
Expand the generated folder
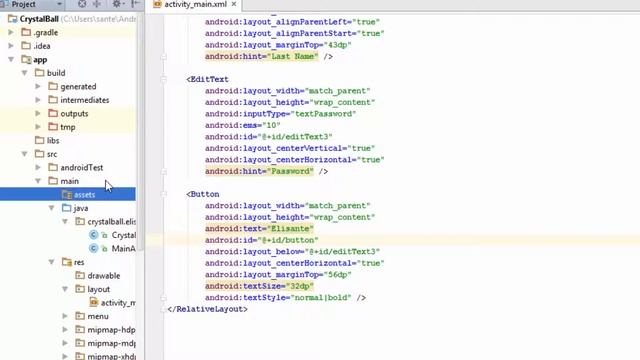coord(38,87)
